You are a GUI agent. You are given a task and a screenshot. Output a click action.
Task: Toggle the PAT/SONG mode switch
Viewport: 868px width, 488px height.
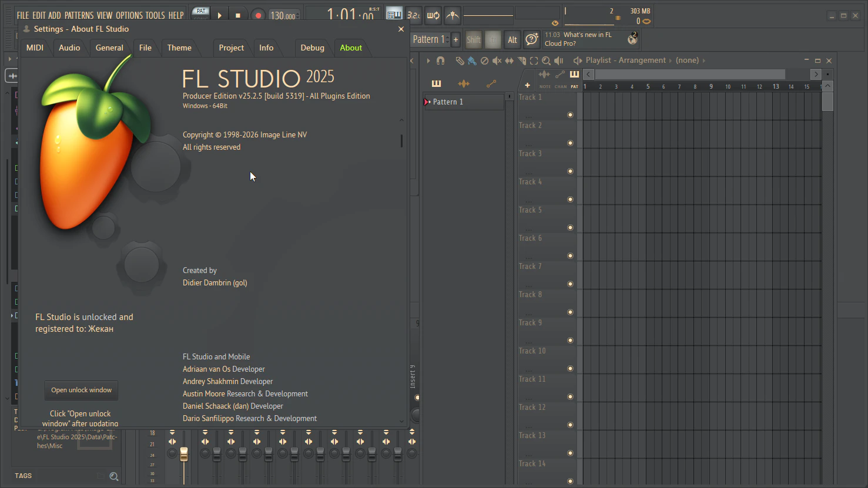coord(201,14)
